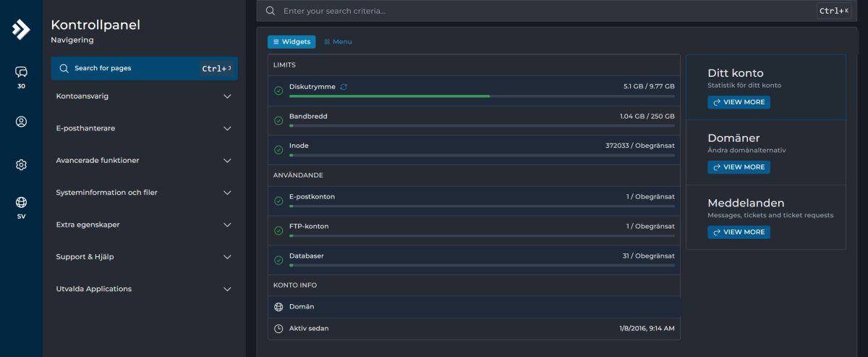Switch to the Menu tab

[x=338, y=42]
